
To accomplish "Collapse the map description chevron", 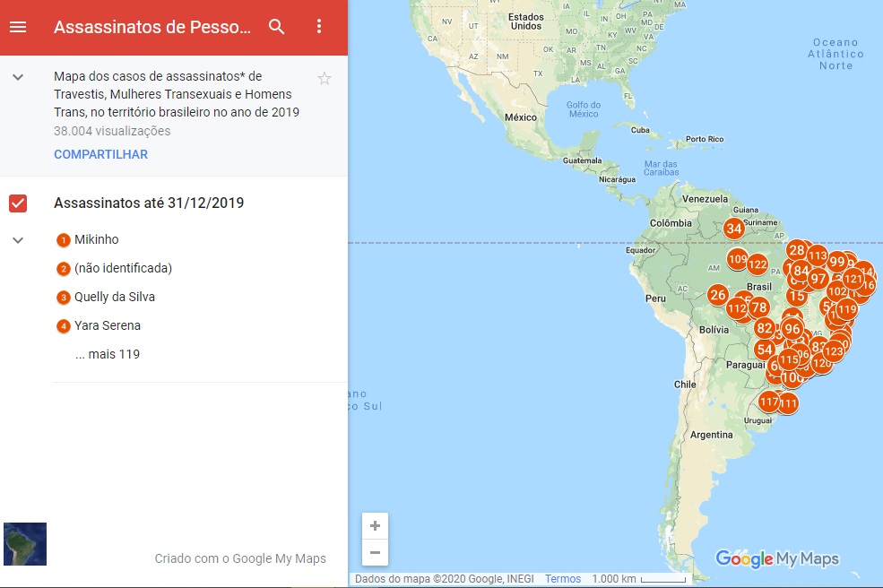I will (18, 78).
